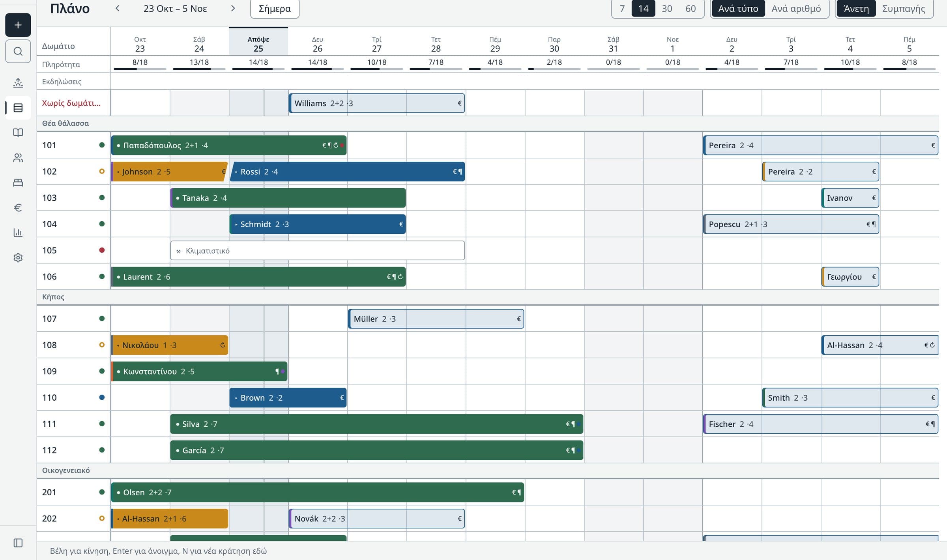Image resolution: width=947 pixels, height=560 pixels.
Task: Open the bar chart reports icon
Action: pos(18,233)
